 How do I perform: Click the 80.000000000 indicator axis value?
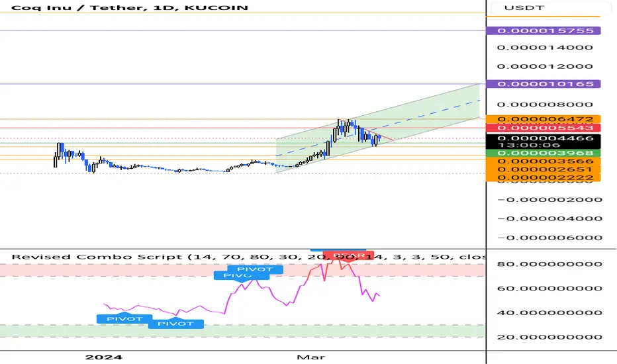point(549,263)
